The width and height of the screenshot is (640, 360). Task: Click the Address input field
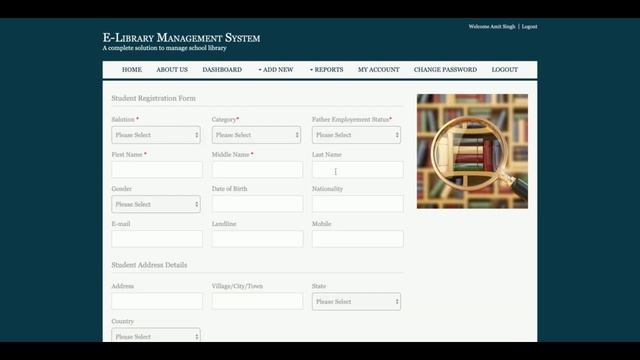[x=157, y=301]
